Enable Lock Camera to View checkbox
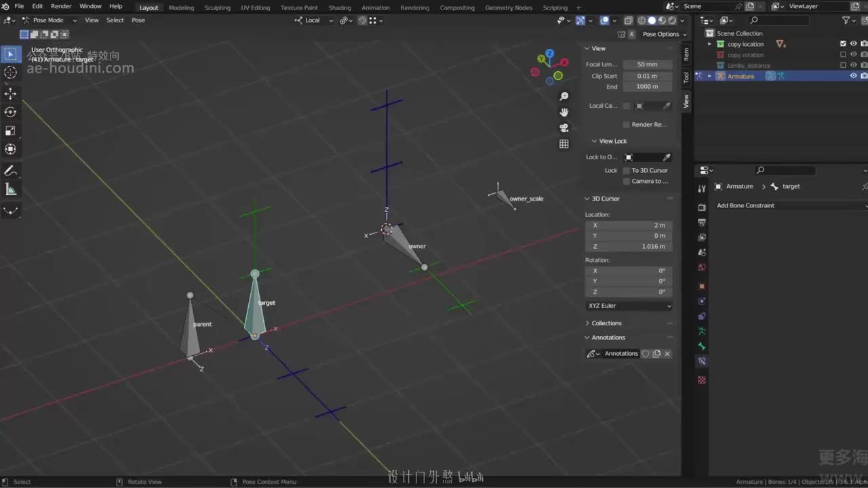This screenshot has height=488, width=868. point(626,182)
